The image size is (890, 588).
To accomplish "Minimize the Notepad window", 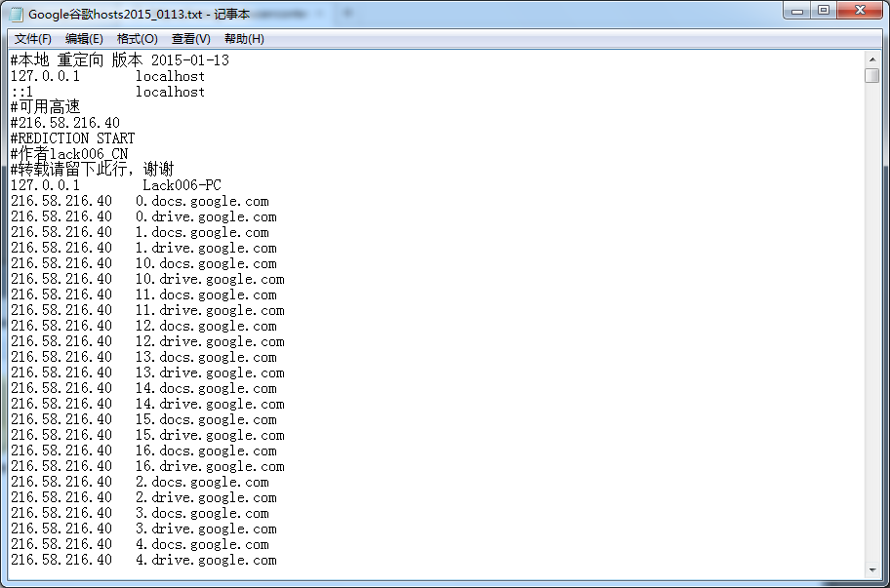I will (x=797, y=11).
